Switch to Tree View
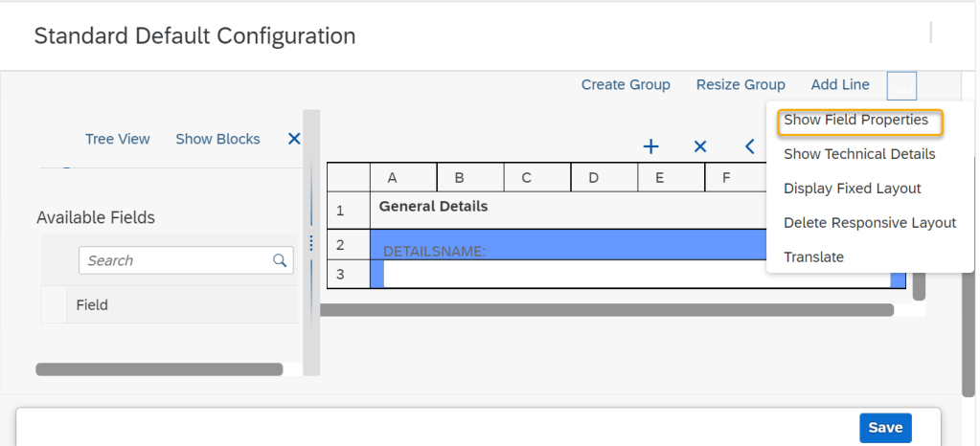This screenshot has height=446, width=980. coord(117,139)
